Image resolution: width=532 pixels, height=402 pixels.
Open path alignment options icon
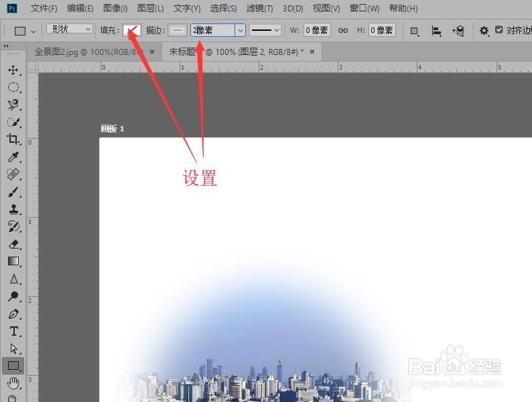[x=436, y=31]
